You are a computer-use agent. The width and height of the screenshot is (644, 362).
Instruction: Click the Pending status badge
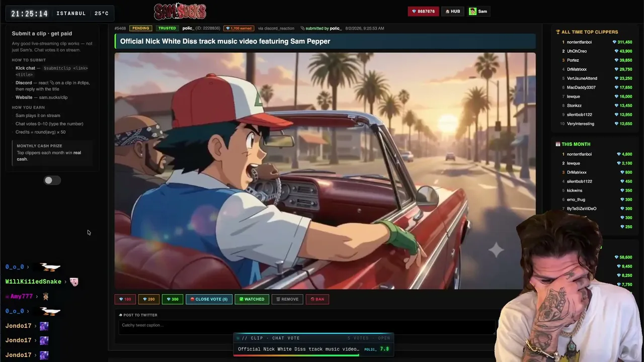click(x=141, y=28)
